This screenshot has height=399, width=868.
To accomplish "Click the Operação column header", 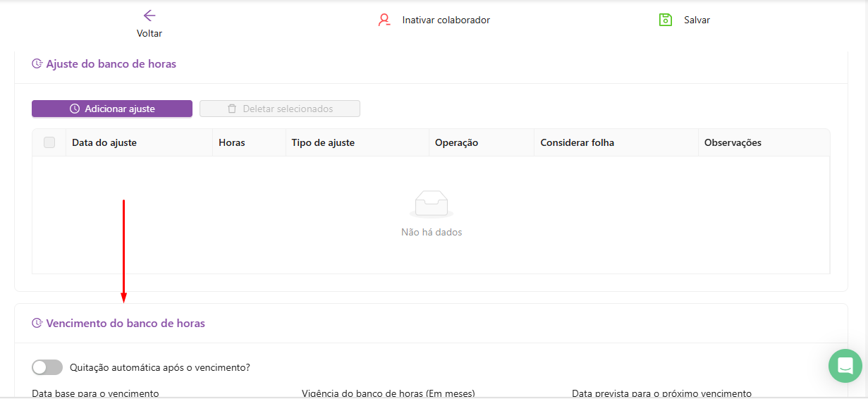I will [x=456, y=142].
